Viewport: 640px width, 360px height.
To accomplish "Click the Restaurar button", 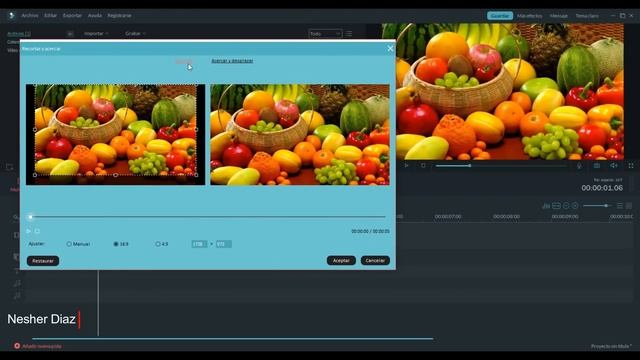I will 43,261.
